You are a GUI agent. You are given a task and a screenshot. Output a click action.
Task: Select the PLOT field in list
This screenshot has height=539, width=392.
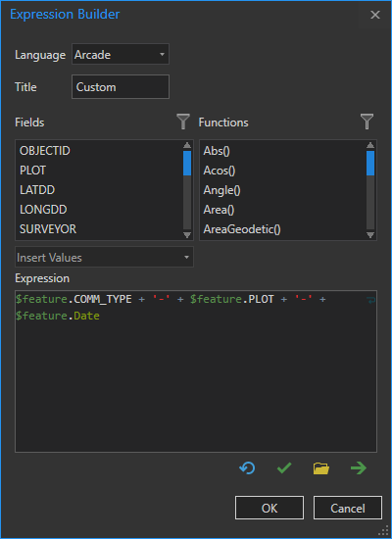point(32,171)
